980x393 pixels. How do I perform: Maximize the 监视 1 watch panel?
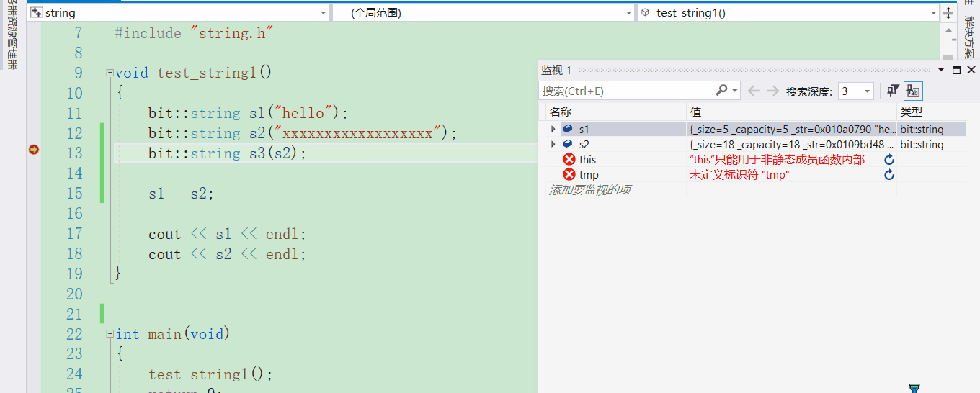[956, 71]
